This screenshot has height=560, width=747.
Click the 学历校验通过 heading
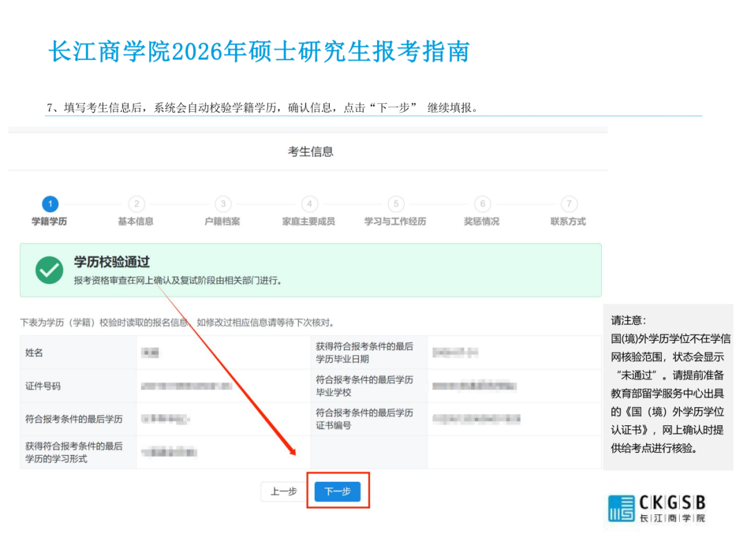pyautogui.click(x=112, y=263)
